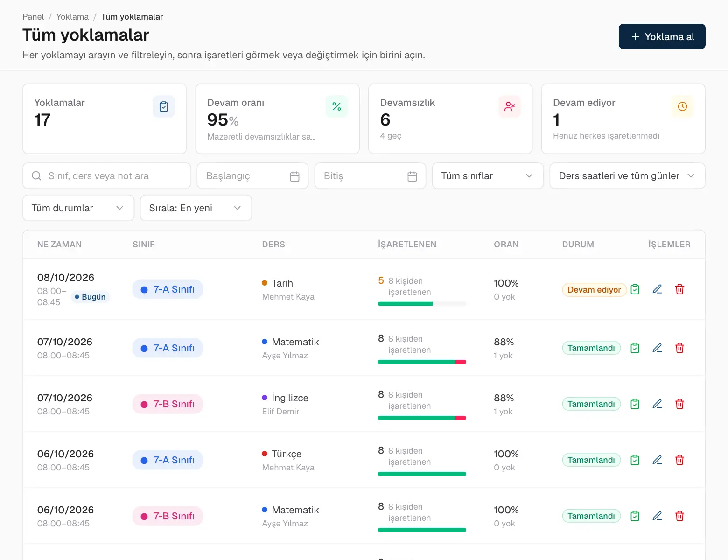Pick a Bitiş end date

pyautogui.click(x=370, y=176)
